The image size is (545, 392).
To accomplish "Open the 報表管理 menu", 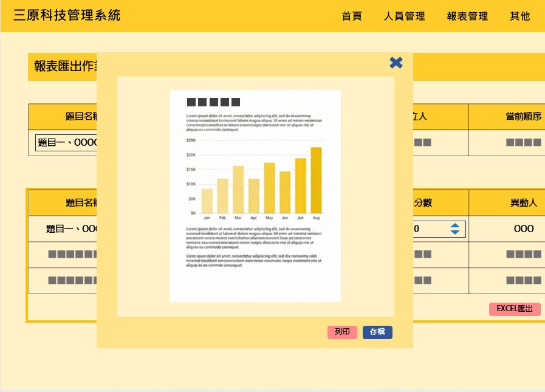I will pos(467,16).
